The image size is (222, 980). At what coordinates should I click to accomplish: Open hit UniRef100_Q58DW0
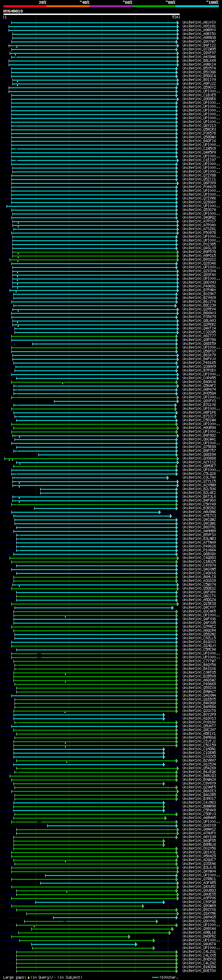pyautogui.click(x=199, y=137)
